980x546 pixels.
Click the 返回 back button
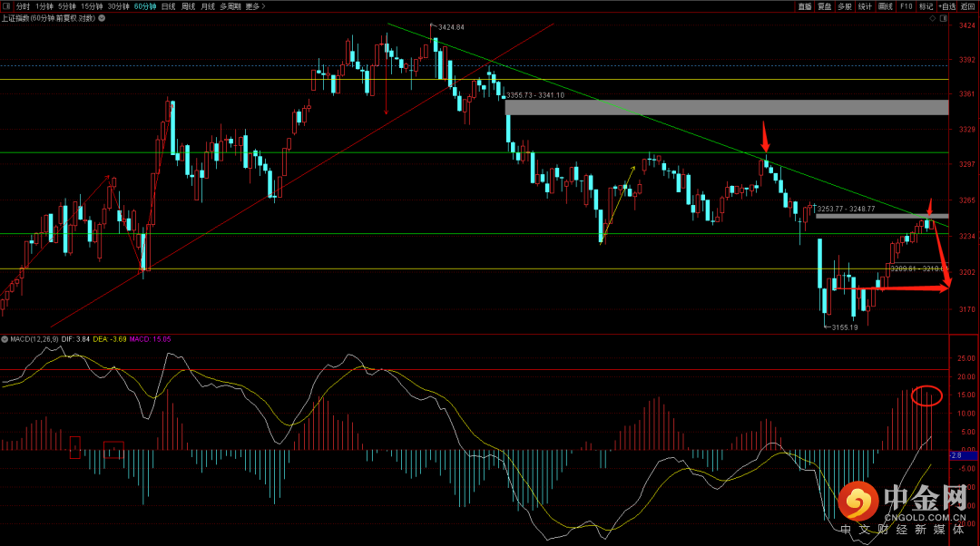[x=968, y=6]
